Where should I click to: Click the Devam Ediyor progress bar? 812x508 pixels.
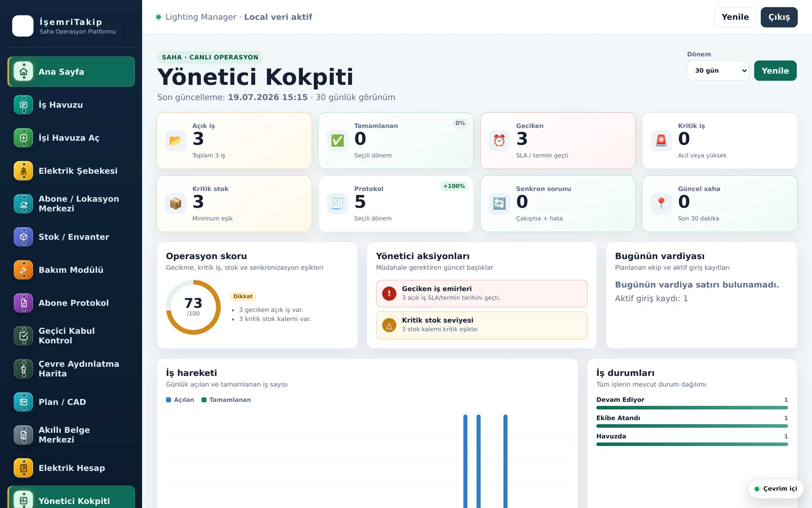tap(692, 407)
